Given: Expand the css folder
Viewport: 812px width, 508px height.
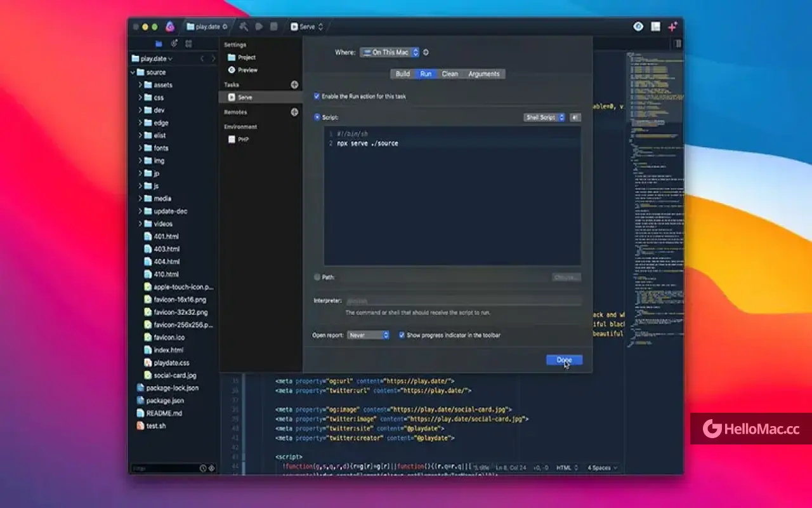Looking at the screenshot, I should coord(140,98).
